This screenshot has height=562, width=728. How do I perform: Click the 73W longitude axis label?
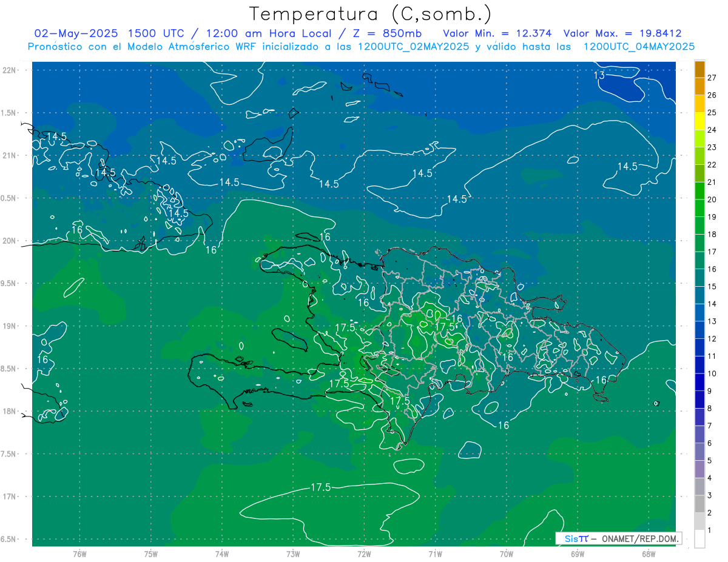click(x=293, y=554)
